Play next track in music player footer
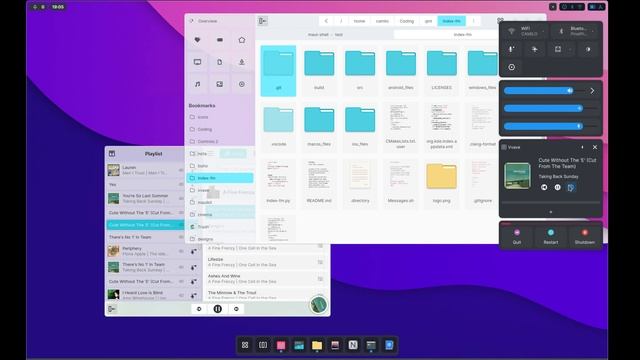This screenshot has width=640, height=360. tap(236, 309)
